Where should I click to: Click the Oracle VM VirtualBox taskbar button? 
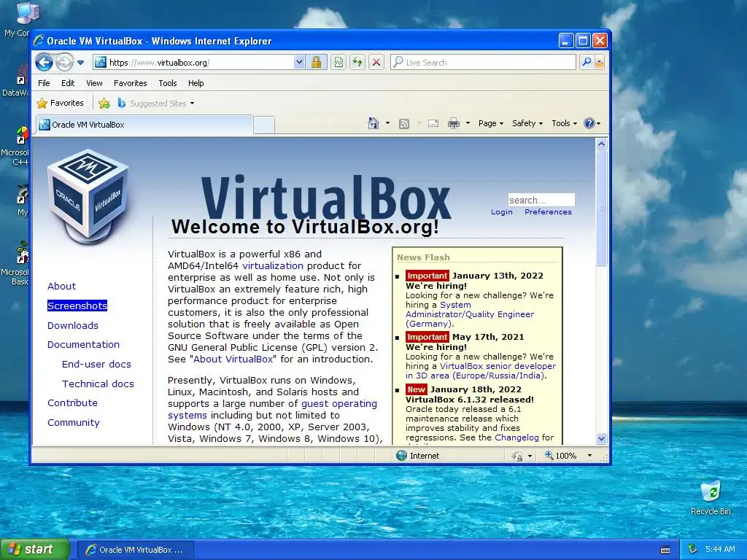(x=135, y=550)
